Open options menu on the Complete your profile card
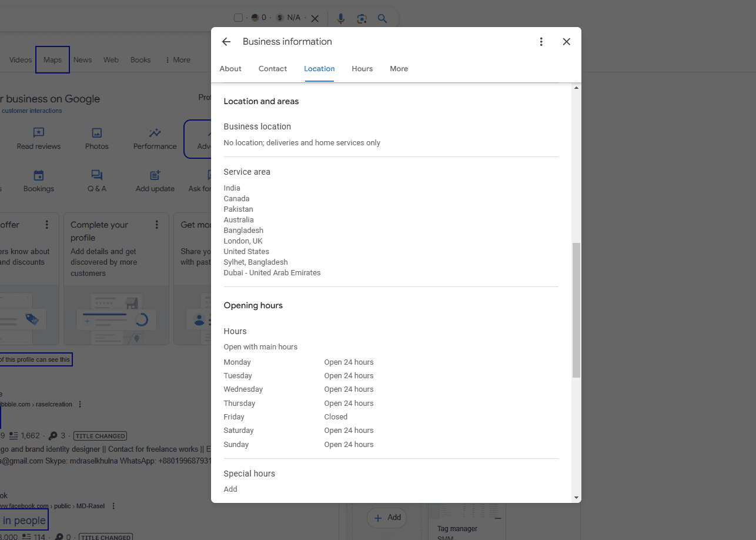 click(x=157, y=225)
